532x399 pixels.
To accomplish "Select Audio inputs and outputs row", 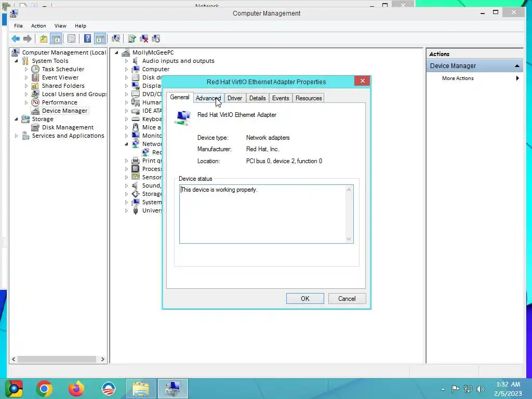I will pyautogui.click(x=178, y=61).
